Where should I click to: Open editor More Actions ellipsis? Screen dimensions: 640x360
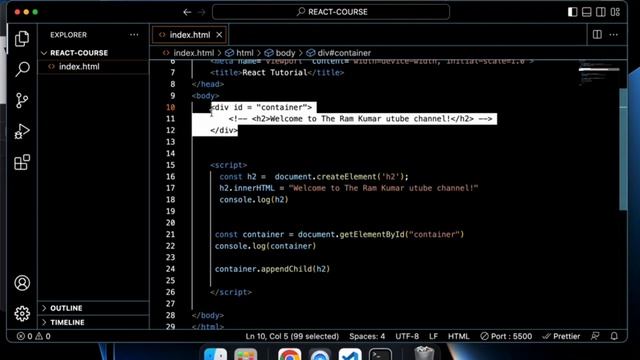613,35
